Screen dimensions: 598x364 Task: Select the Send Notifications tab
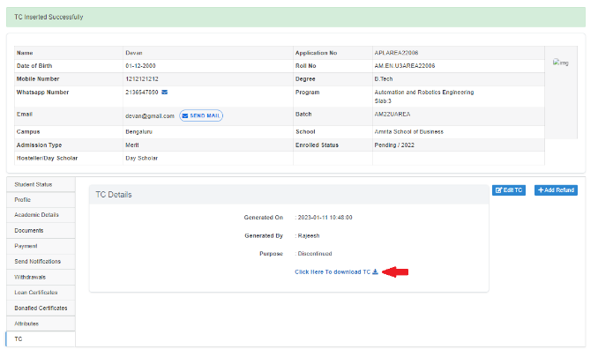(x=38, y=262)
